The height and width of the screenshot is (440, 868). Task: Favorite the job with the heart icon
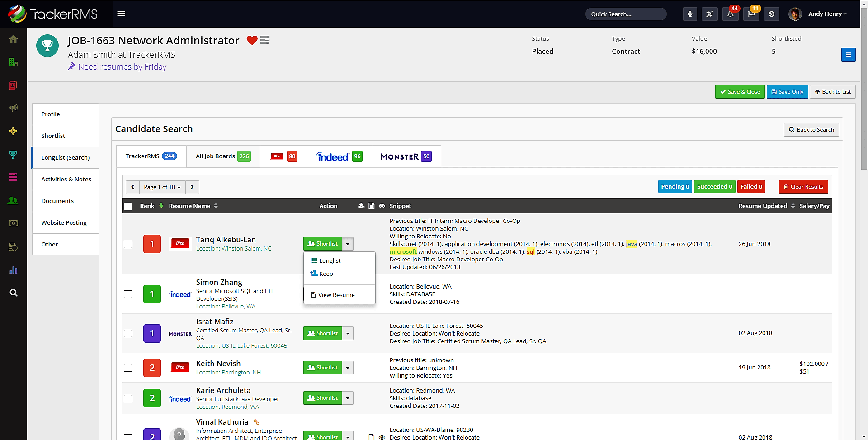coord(251,41)
